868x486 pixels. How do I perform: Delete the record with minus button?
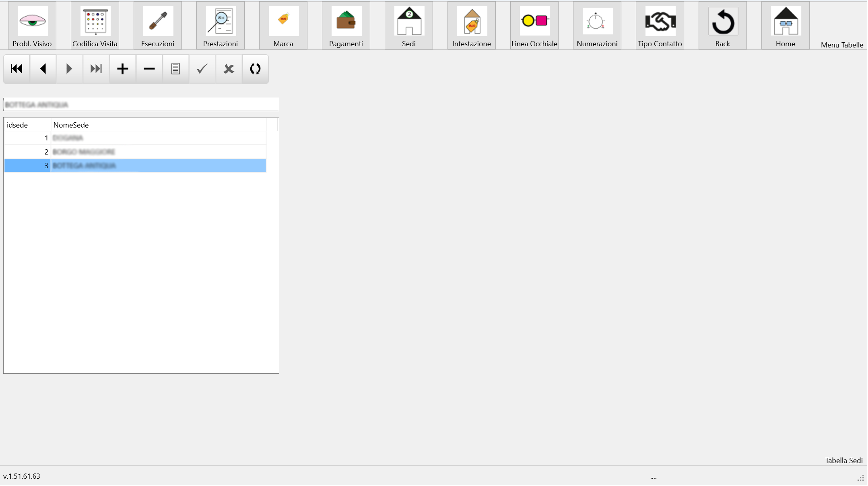(x=149, y=69)
